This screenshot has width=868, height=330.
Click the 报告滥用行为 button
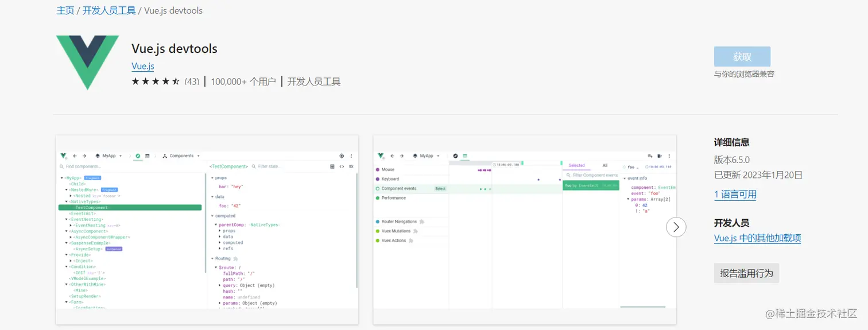746,273
